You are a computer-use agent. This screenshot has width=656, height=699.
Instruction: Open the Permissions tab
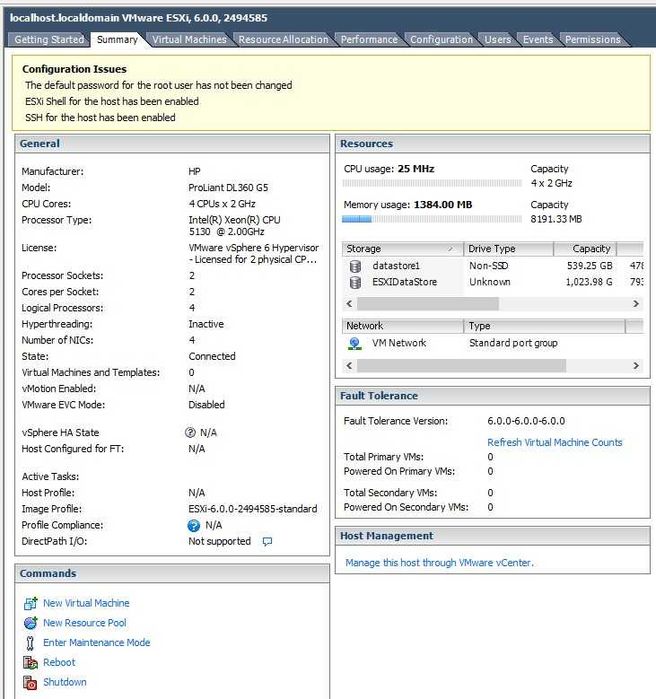coord(593,40)
